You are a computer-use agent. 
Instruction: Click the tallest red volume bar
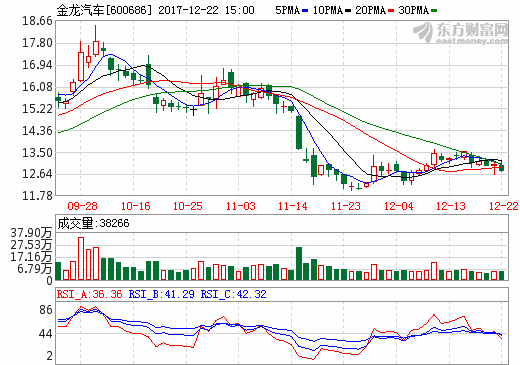coord(81,258)
